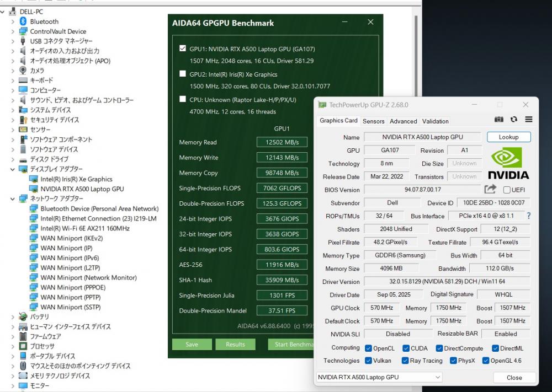The image size is (552, 392).
Task: Click the GPU-Z refresh icon
Action: point(513,120)
